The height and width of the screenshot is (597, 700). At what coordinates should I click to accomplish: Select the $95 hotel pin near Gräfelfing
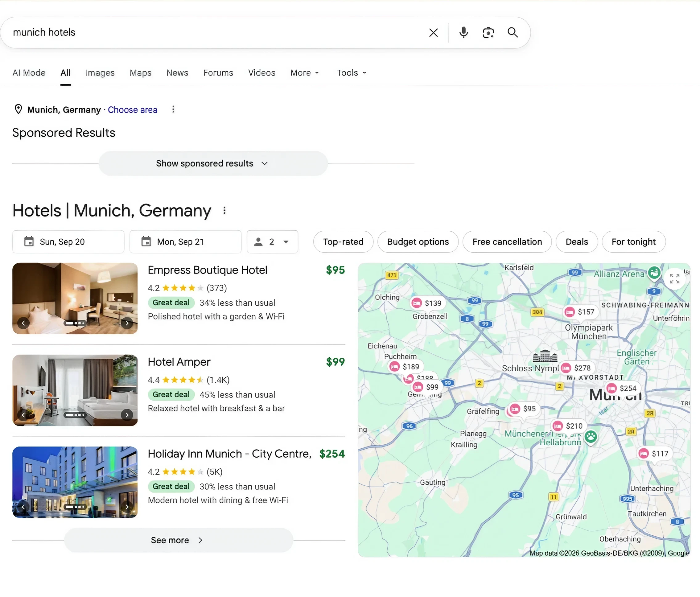(523, 409)
